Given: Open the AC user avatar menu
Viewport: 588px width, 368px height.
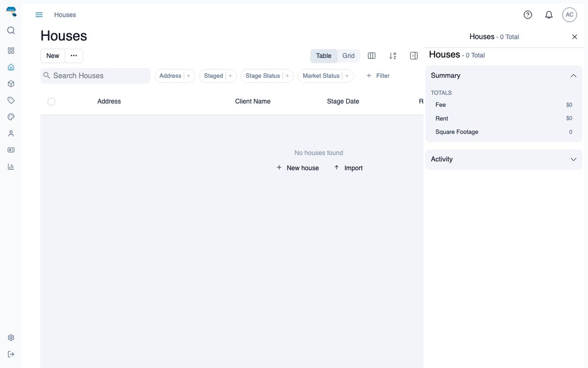Looking at the screenshot, I should click(569, 15).
